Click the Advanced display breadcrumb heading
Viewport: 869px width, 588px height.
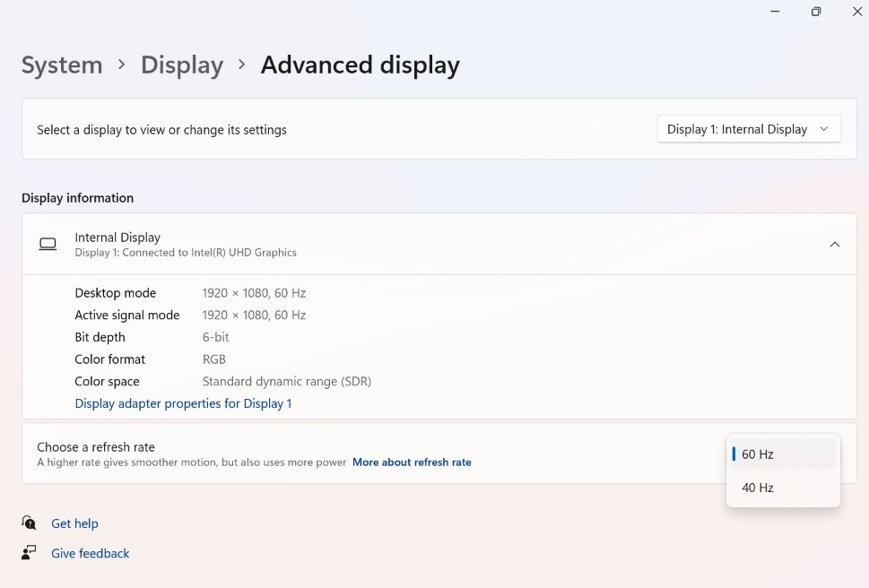[360, 65]
